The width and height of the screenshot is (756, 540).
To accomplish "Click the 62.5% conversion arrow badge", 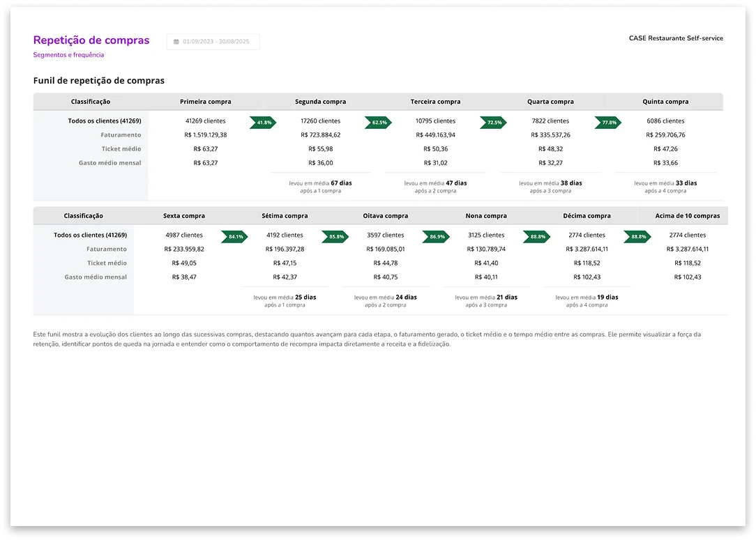I will click(378, 123).
